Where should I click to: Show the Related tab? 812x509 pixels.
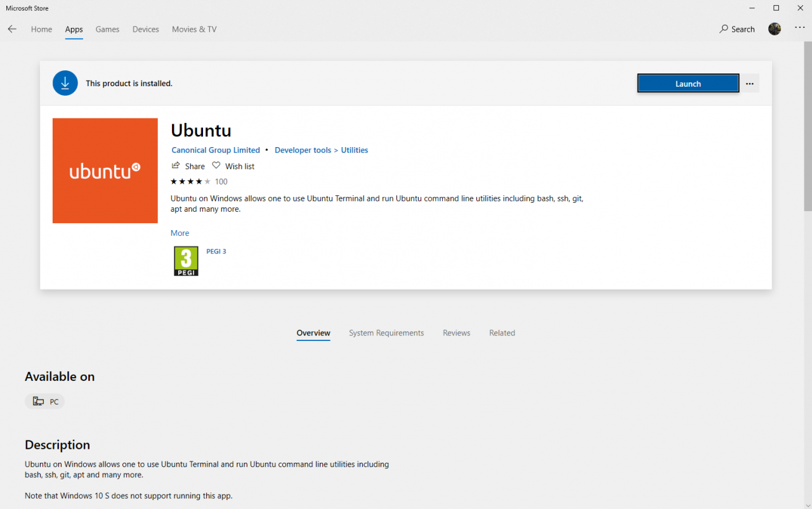point(502,333)
